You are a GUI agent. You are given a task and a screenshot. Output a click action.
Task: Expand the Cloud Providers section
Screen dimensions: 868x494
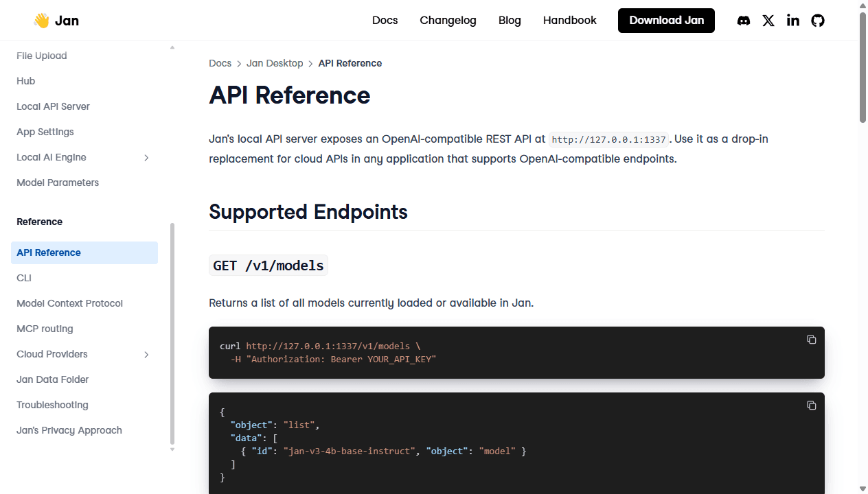146,355
